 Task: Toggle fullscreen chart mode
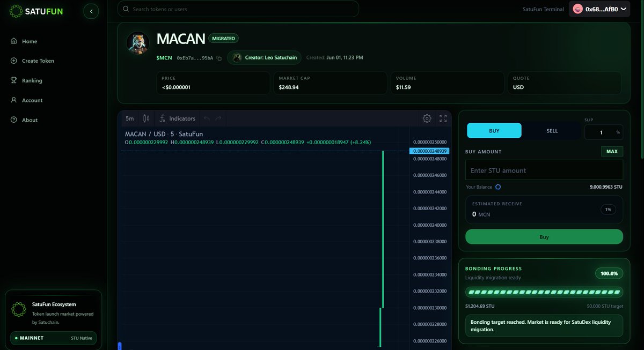(x=443, y=118)
